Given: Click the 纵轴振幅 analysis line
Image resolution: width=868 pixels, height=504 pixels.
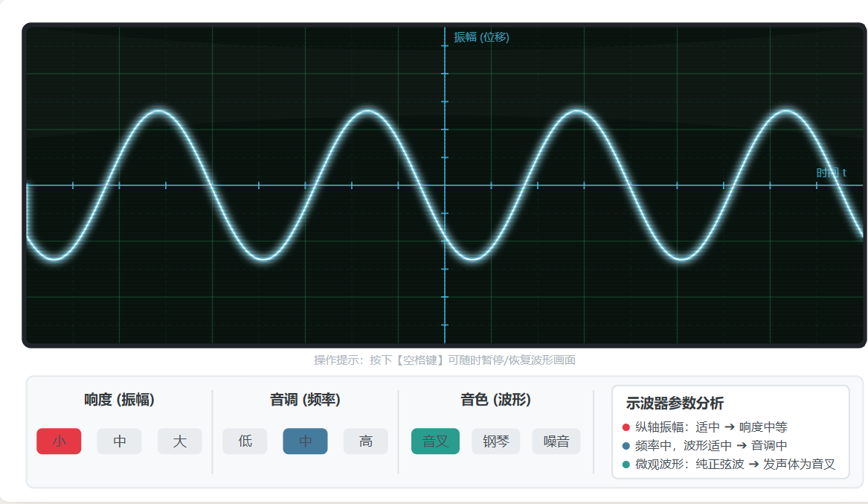Looking at the screenshot, I should point(705,427).
